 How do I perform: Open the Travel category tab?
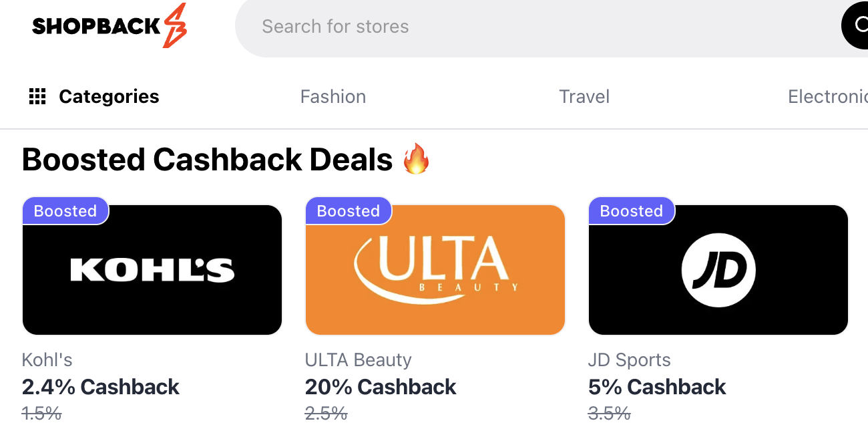[584, 97]
